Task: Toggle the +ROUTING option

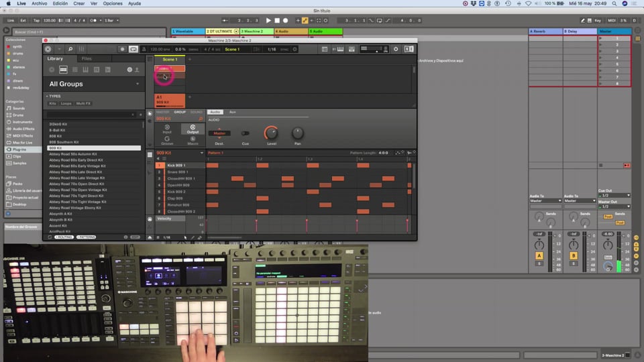Action: click(64, 237)
